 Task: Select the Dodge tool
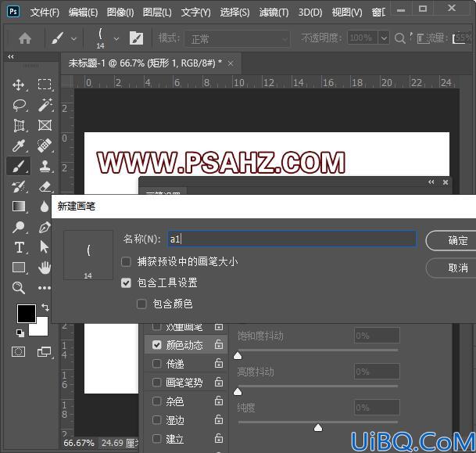pos(19,227)
